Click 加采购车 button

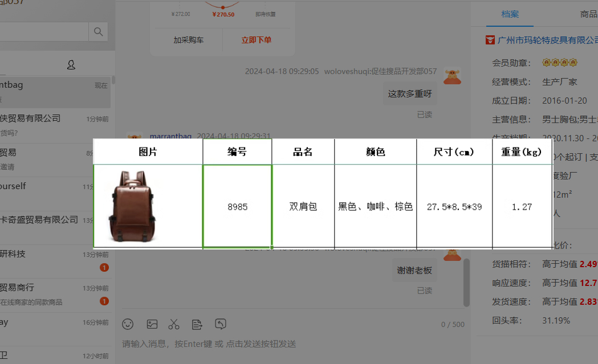(188, 40)
